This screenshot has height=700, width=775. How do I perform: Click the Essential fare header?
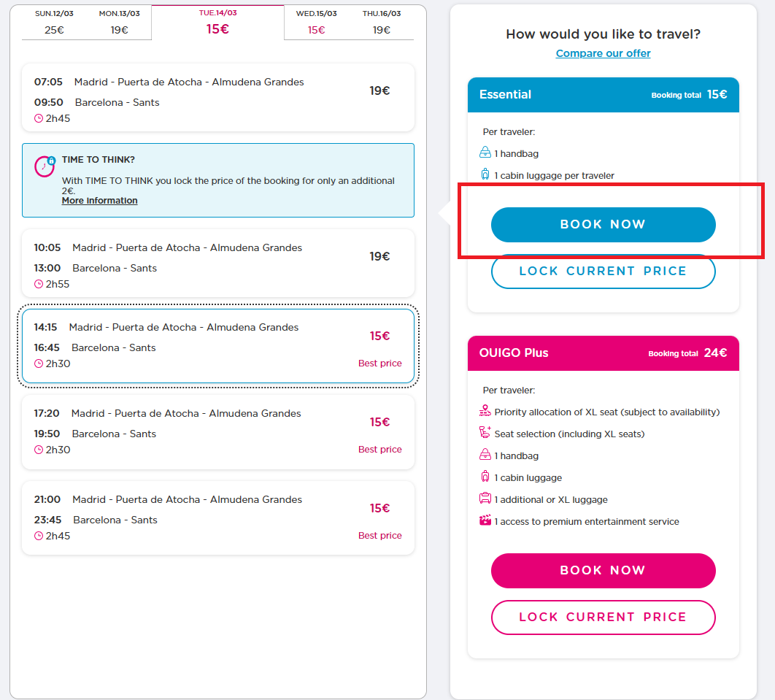[603, 94]
